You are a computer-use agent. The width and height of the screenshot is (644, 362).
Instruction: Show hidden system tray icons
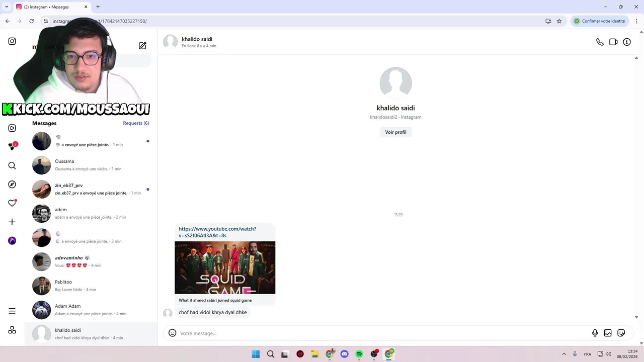(x=564, y=354)
